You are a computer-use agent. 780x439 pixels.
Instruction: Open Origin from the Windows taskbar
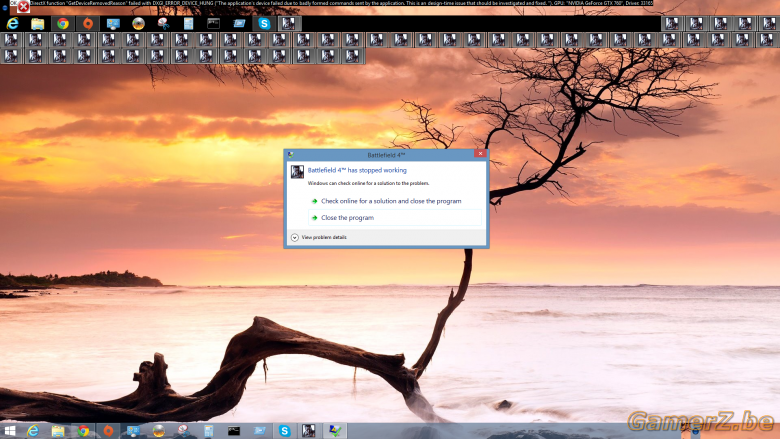click(x=108, y=431)
